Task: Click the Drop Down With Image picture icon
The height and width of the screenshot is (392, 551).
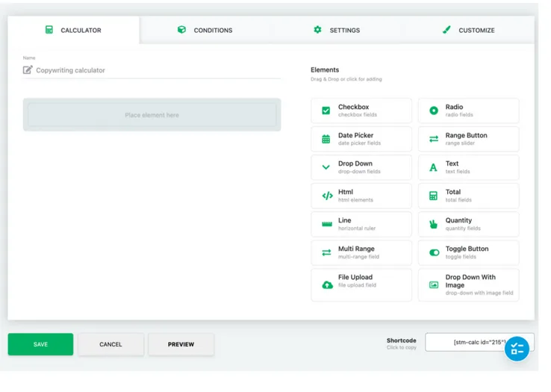Action: [x=434, y=284]
